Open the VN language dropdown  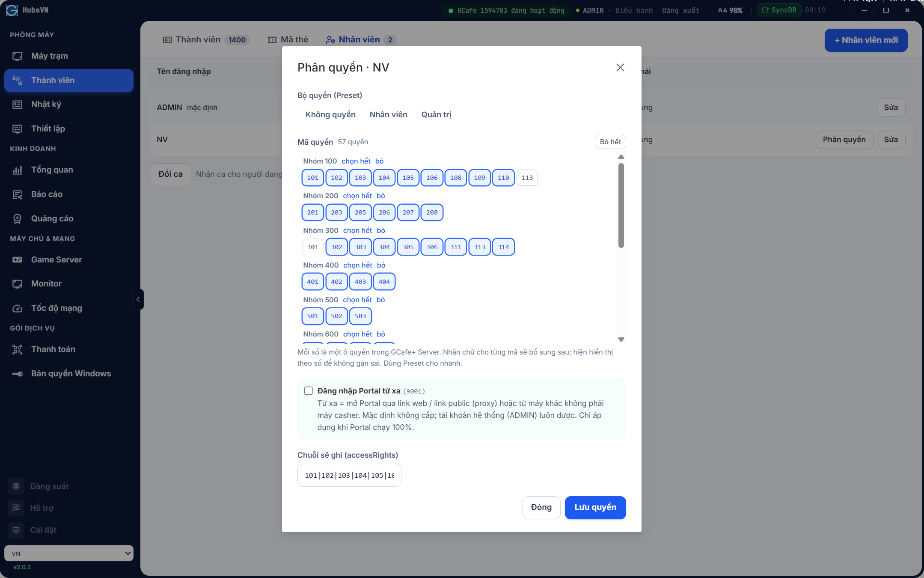pyautogui.click(x=69, y=553)
